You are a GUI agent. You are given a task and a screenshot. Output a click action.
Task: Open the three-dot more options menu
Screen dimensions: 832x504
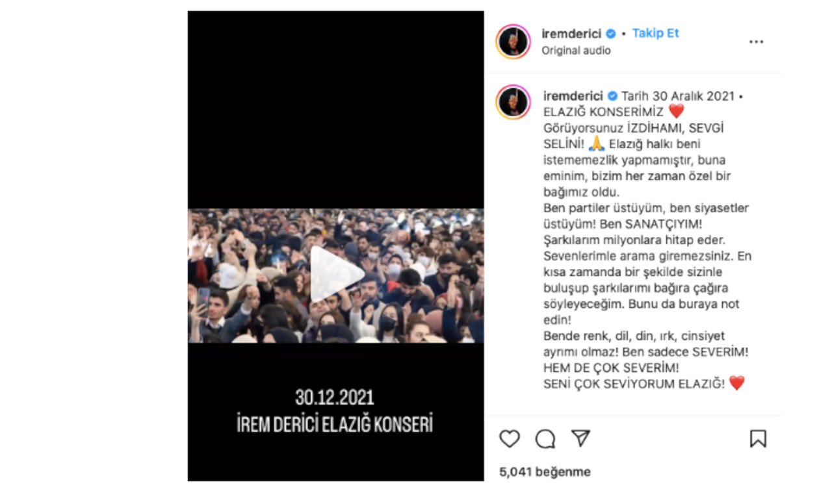pyautogui.click(x=756, y=42)
